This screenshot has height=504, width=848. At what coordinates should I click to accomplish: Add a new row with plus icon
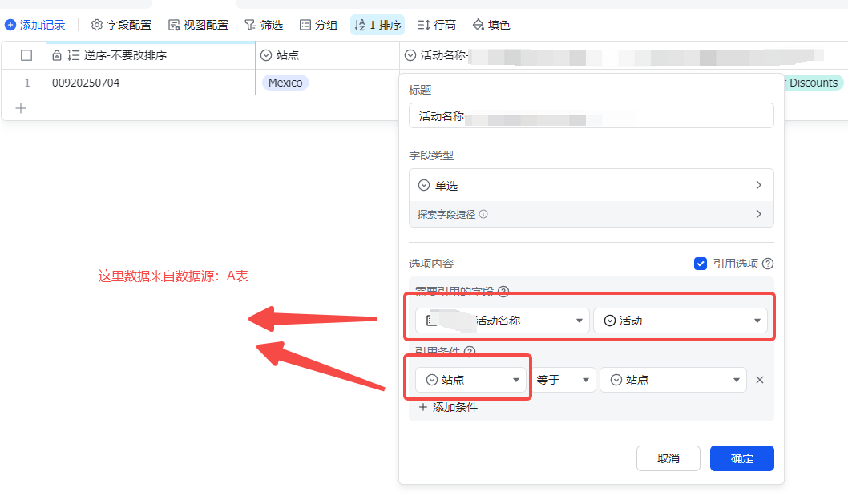[21, 108]
